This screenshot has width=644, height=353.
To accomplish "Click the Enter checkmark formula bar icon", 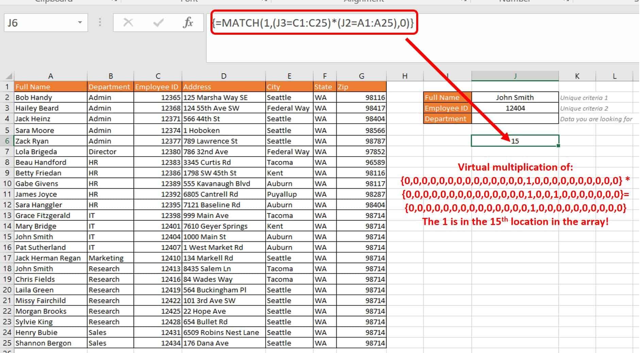I will point(158,23).
